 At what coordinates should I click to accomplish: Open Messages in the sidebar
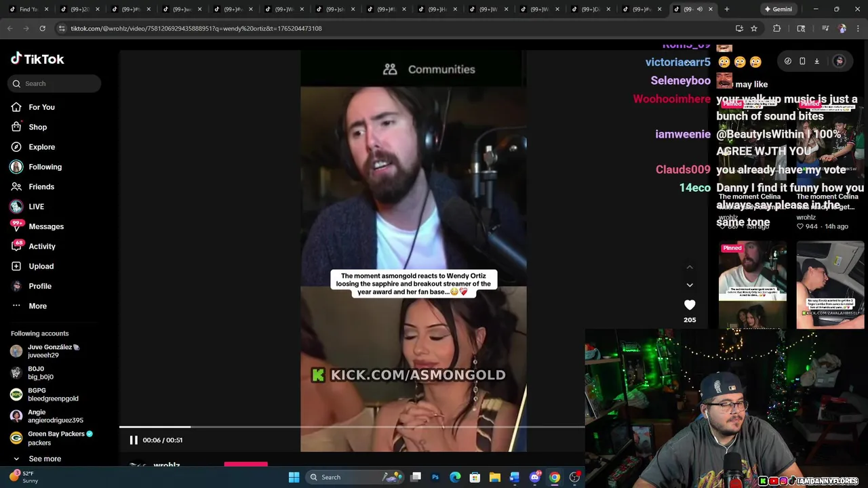click(x=45, y=226)
